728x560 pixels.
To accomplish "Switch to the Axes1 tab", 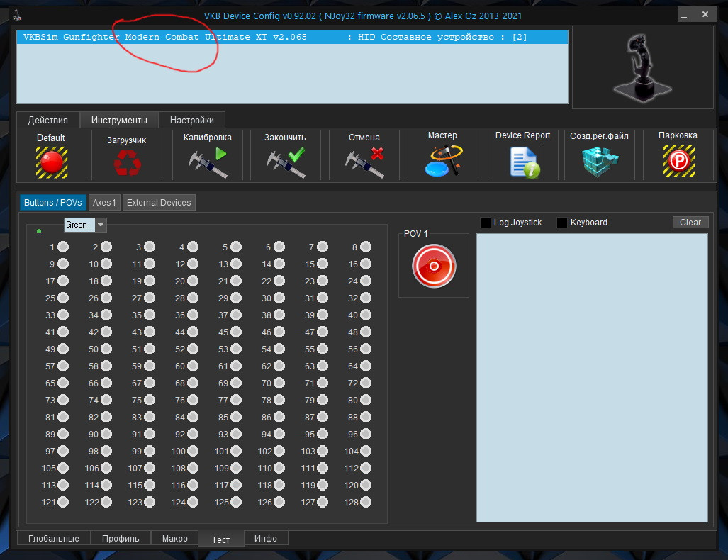I will [104, 203].
